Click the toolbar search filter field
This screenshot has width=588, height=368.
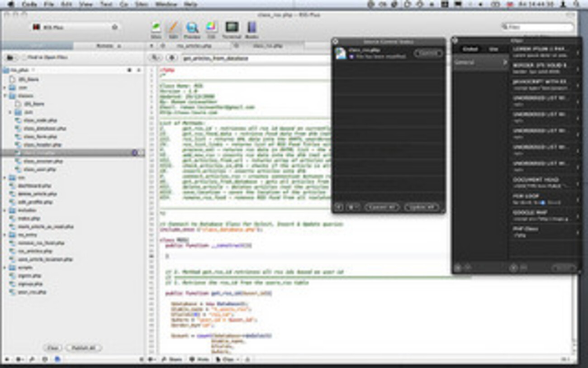pos(538,27)
